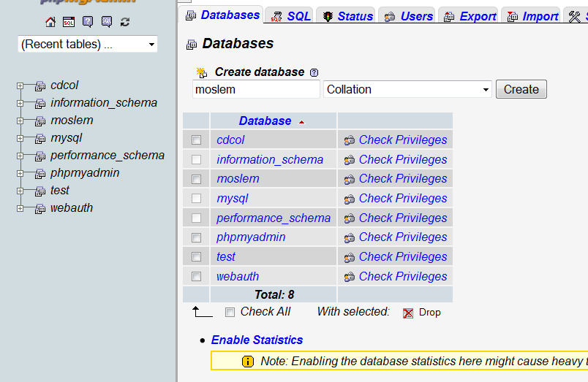This screenshot has width=588, height=382.
Task: Tick the webauth database checkbox
Action: coord(196,277)
